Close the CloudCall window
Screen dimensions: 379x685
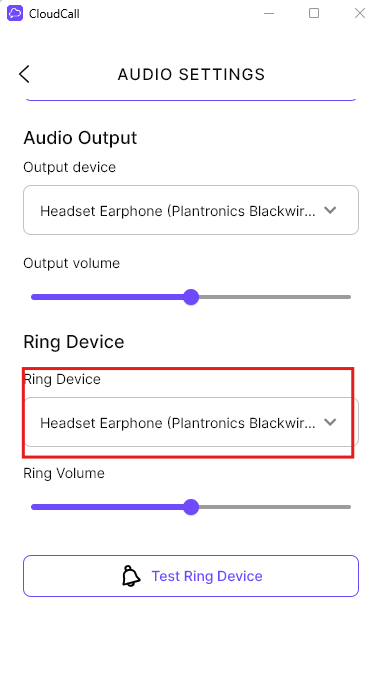click(360, 14)
